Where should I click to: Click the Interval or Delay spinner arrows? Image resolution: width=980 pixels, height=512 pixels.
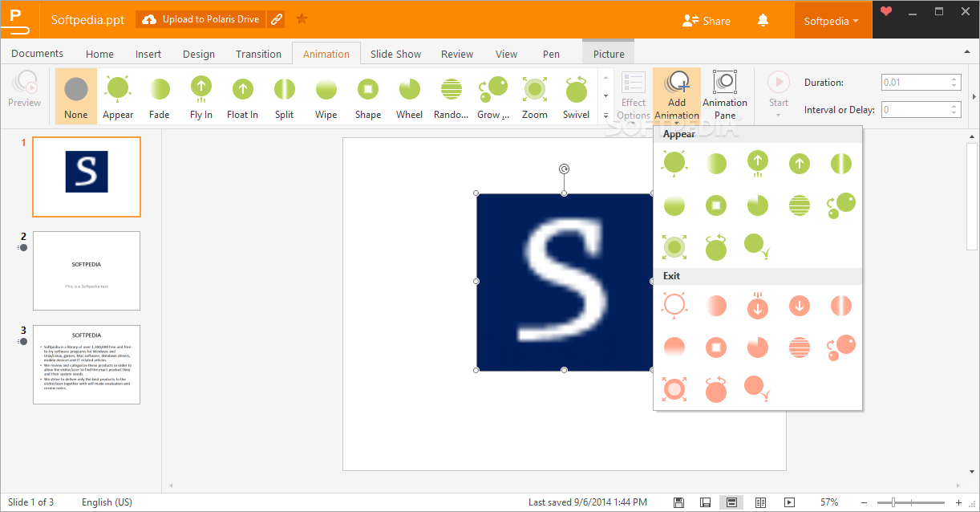point(954,109)
